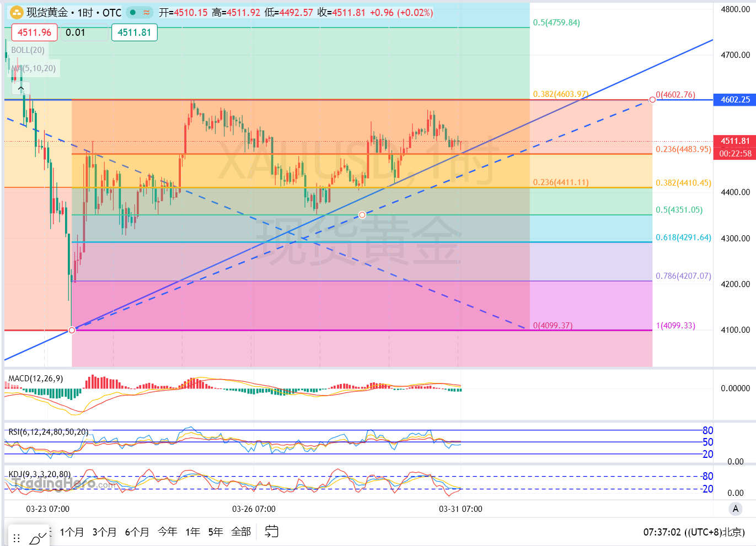Screen dimensions: 756x546
Task: Click the 开=4510.15 open value
Action: pos(183,12)
